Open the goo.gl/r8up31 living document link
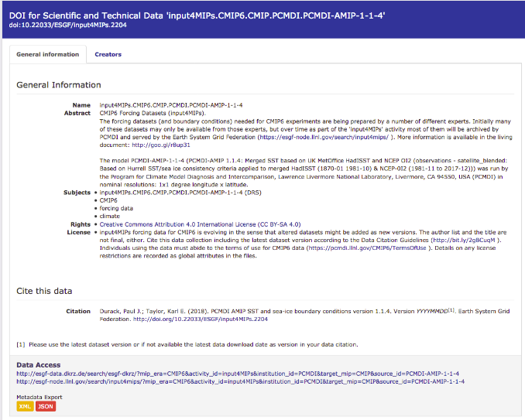The image size is (525, 420). tap(161, 145)
